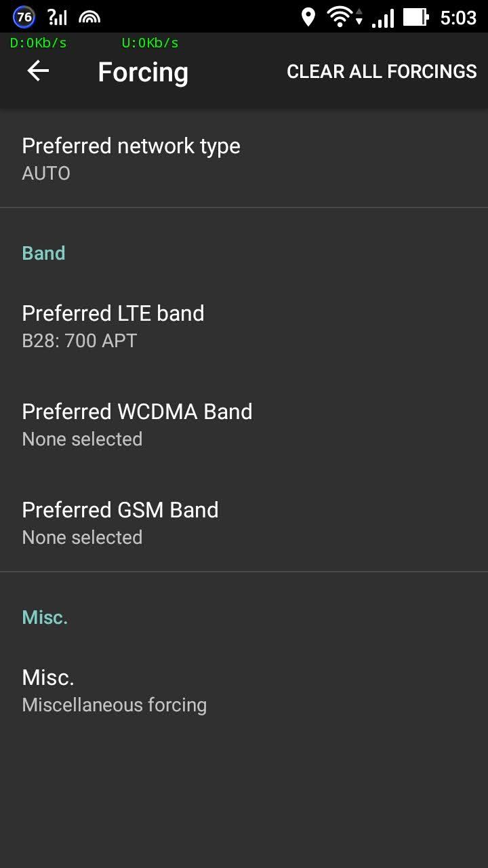Tap the blue 76 badge icon
This screenshot has width=488, height=868.
coord(24,17)
